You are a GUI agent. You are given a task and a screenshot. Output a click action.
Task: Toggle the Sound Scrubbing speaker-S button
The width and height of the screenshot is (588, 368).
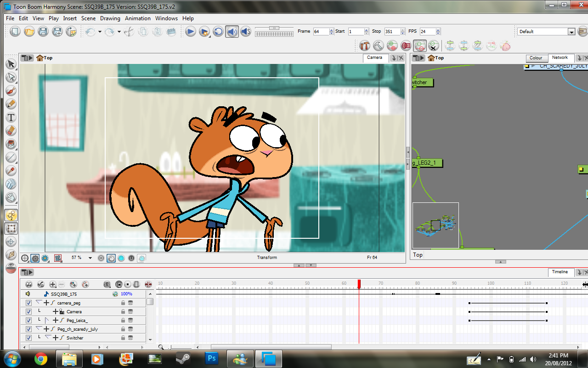(246, 32)
